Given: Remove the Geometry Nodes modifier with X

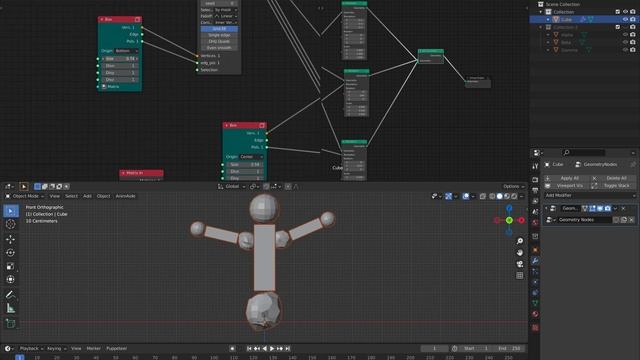Looking at the screenshot, I should [623, 209].
